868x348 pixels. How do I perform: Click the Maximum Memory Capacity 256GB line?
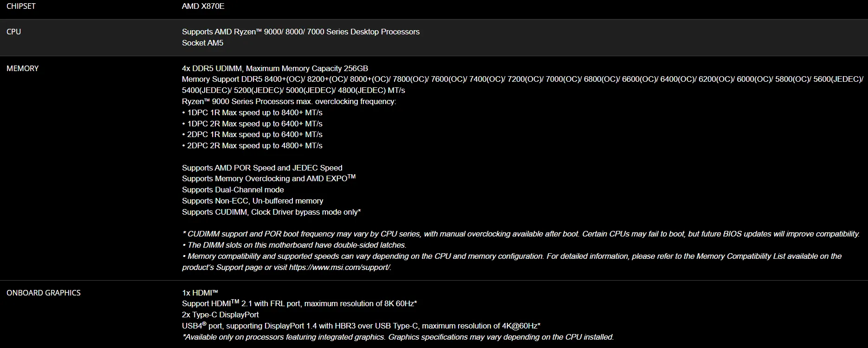(x=275, y=68)
